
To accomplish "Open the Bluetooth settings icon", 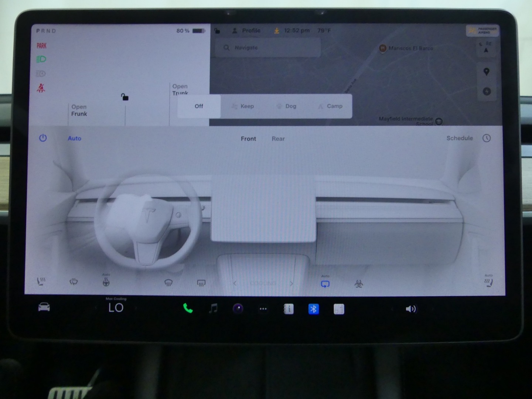I will pos(313,309).
